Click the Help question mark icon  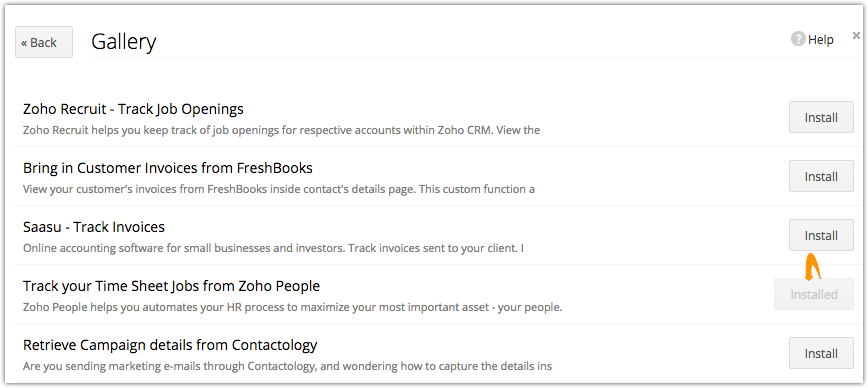coord(798,39)
